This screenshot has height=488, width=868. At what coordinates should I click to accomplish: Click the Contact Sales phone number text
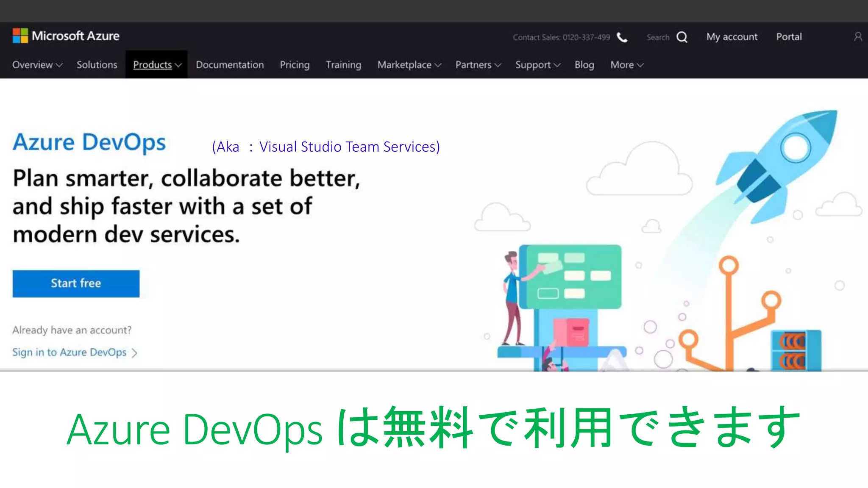tap(562, 37)
